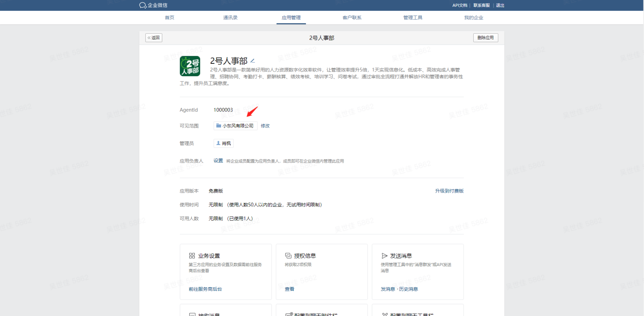Open the 管理工具 tab
Viewport: 644px width, 316px height.
[x=413, y=17]
